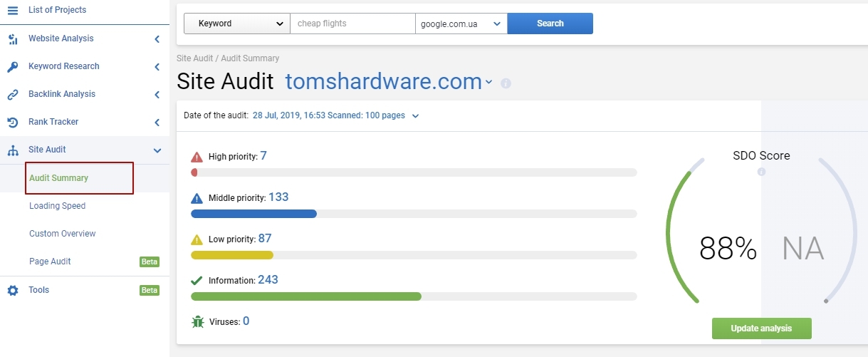Click the Middle priority count 133

pyautogui.click(x=278, y=197)
